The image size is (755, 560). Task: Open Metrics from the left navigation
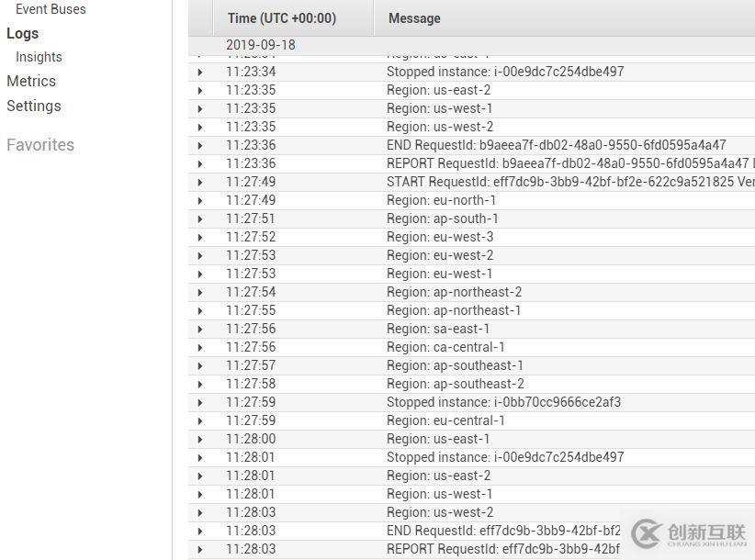(x=31, y=81)
